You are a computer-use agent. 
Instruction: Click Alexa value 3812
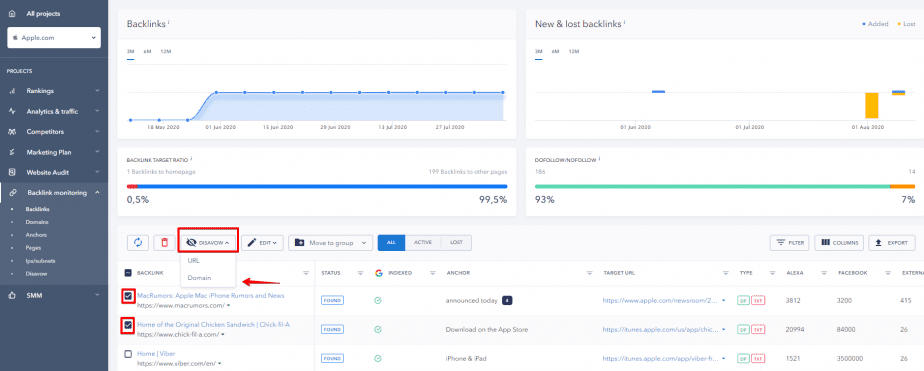point(793,300)
